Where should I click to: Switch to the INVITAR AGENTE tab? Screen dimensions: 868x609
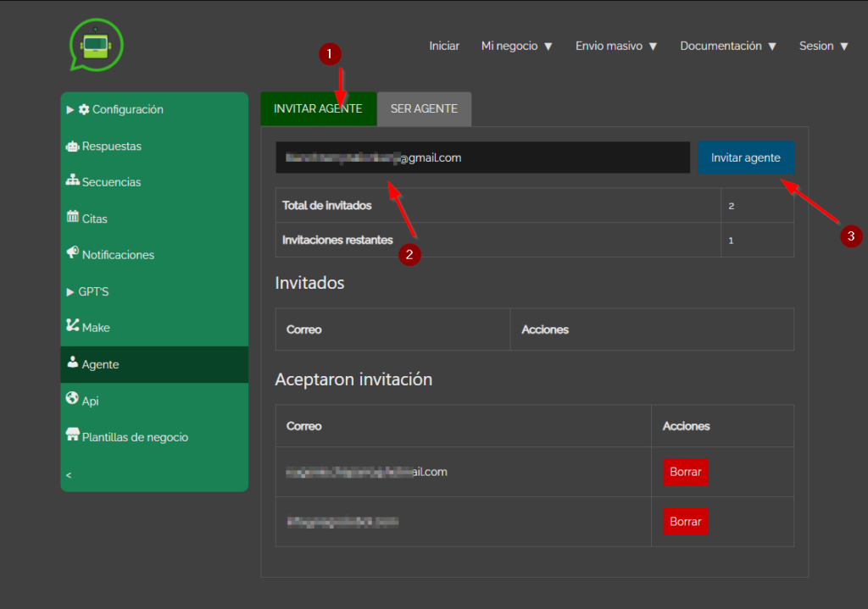click(319, 109)
